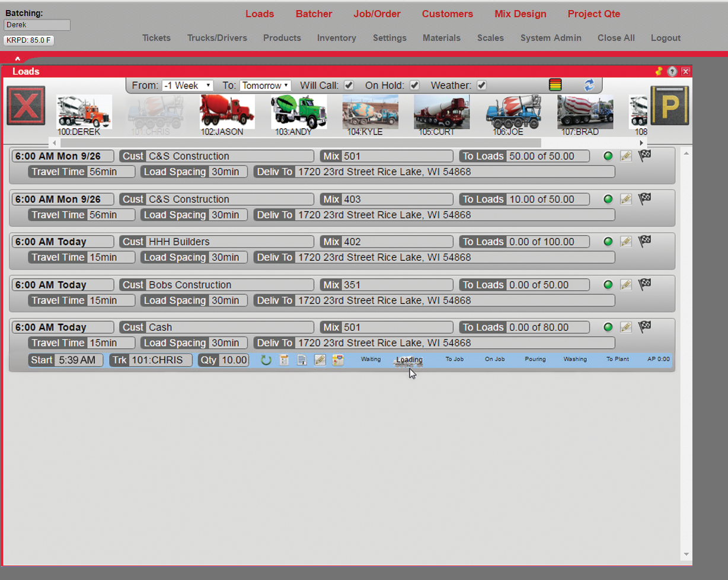
Task: Open the Settings menu item
Action: [x=389, y=37]
